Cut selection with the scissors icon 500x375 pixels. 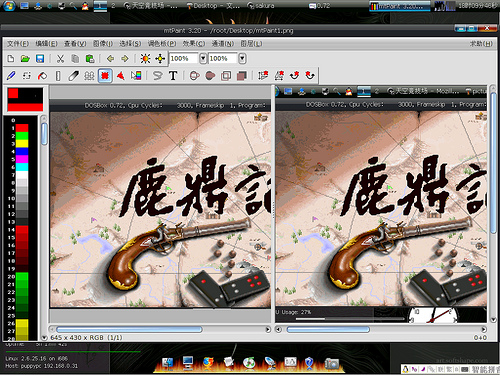pyautogui.click(x=60, y=59)
